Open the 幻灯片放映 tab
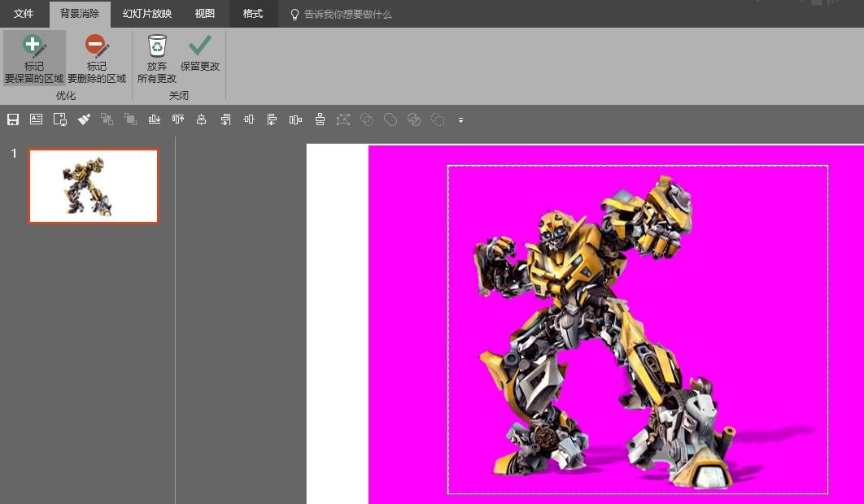The image size is (864, 504). coord(147,14)
